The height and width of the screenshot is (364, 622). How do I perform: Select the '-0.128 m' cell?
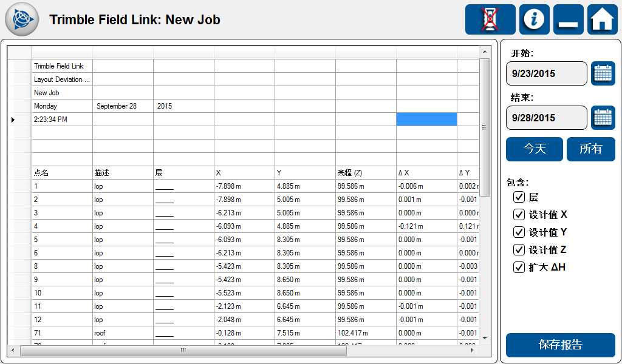click(244, 332)
